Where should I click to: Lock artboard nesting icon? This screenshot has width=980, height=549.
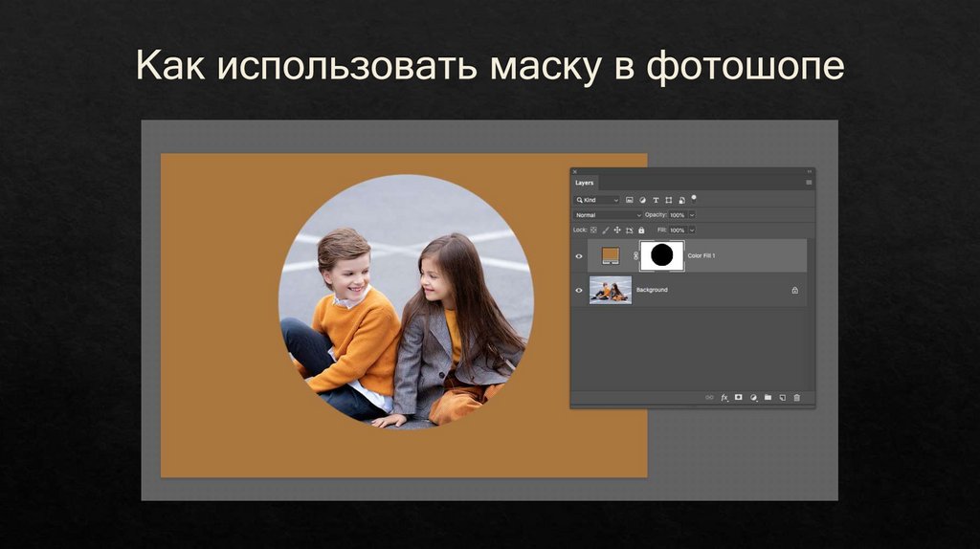[x=630, y=230]
